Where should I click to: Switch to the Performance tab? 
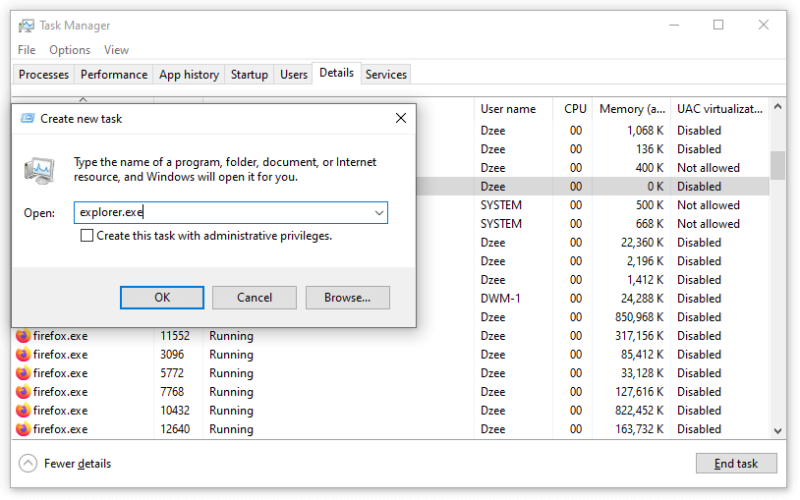114,74
